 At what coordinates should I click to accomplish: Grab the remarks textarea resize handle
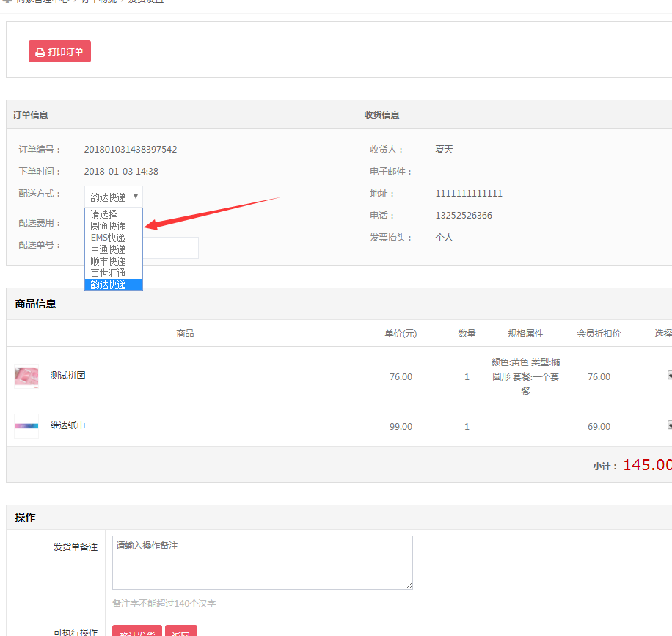(x=409, y=585)
